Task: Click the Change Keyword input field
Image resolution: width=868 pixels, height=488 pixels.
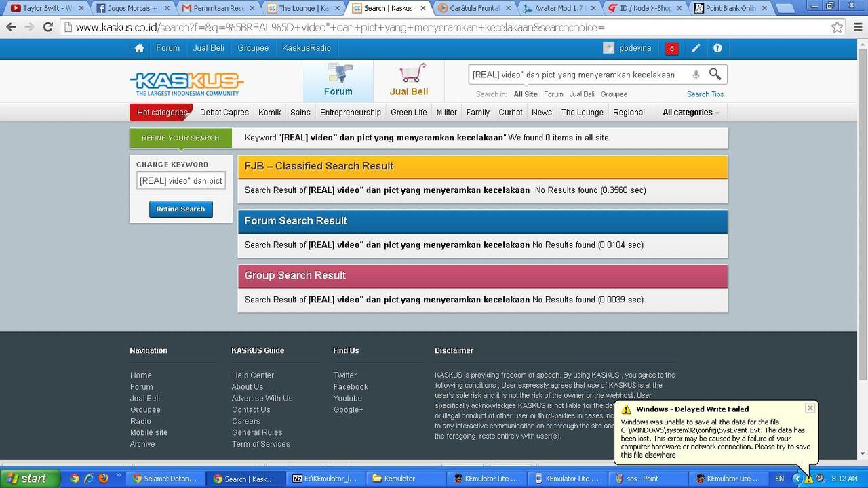Action: 181,180
